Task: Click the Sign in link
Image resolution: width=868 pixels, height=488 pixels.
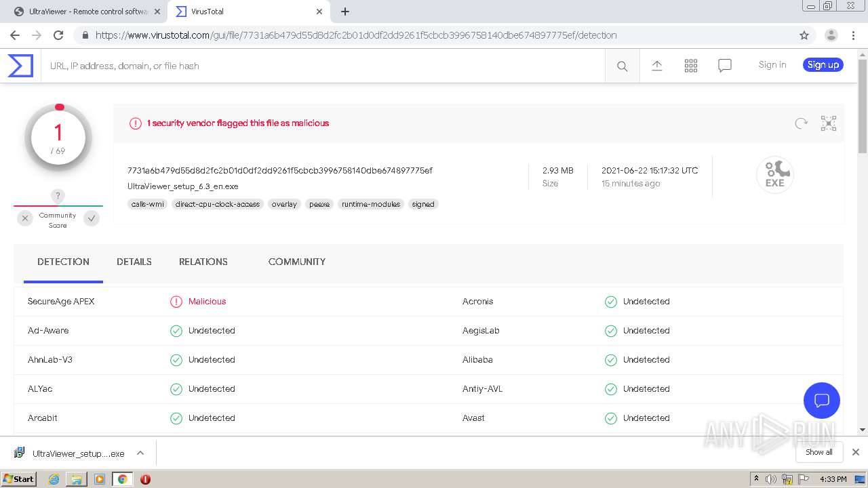Action: pyautogui.click(x=772, y=65)
